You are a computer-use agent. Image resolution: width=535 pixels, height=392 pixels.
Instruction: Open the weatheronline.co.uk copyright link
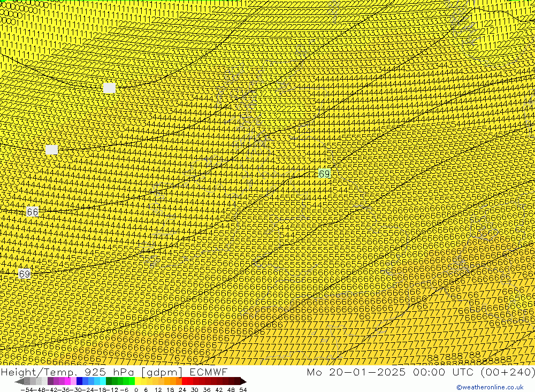[490, 387]
